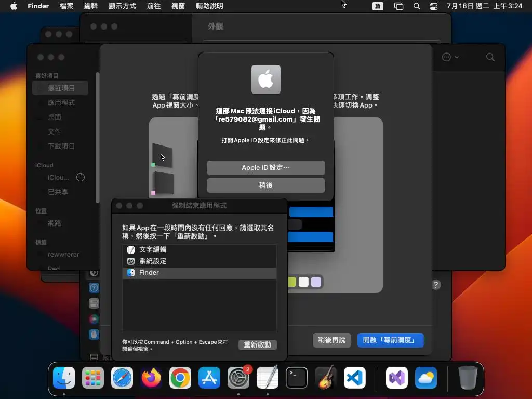Open the Apple menu
This screenshot has width=532, height=399.
pos(14,6)
